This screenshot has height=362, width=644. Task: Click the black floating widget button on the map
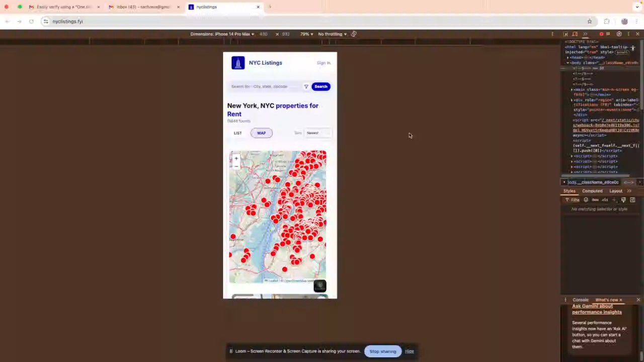320,286
